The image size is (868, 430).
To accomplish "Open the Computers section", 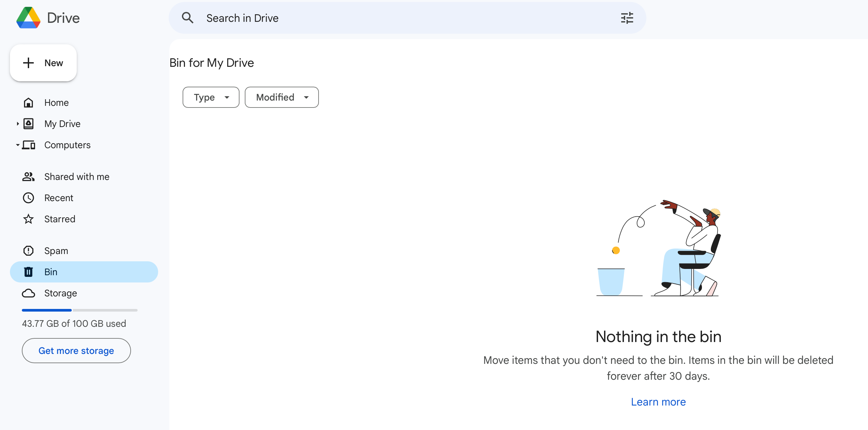I will coord(67,145).
